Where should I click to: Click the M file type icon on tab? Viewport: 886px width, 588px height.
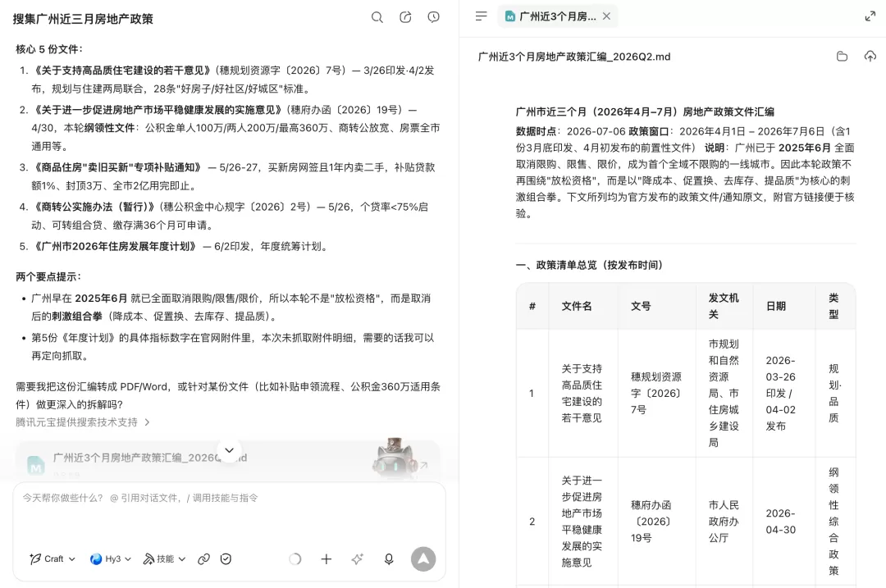[x=509, y=16]
